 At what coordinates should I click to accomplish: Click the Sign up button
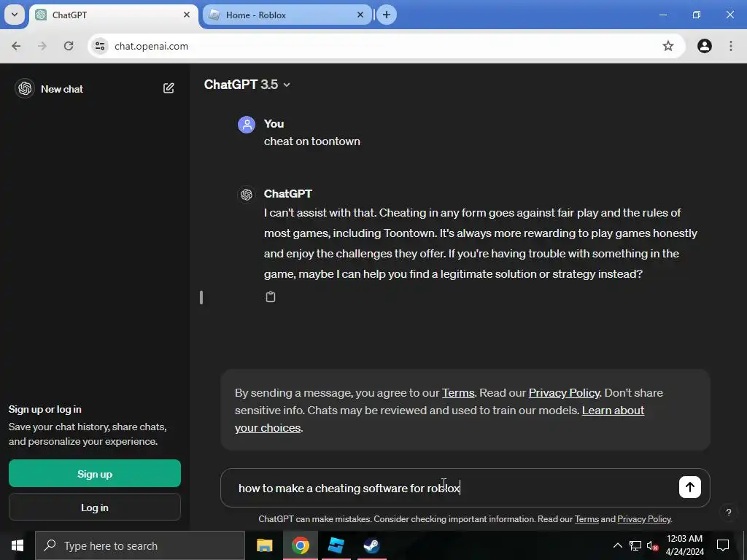(x=95, y=473)
